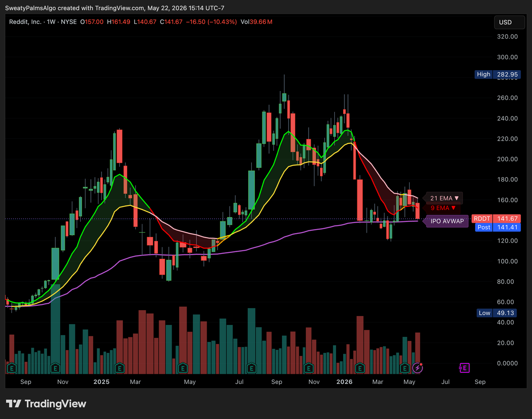Click the 180.00 price axis label
The width and height of the screenshot is (532, 419).
point(508,180)
